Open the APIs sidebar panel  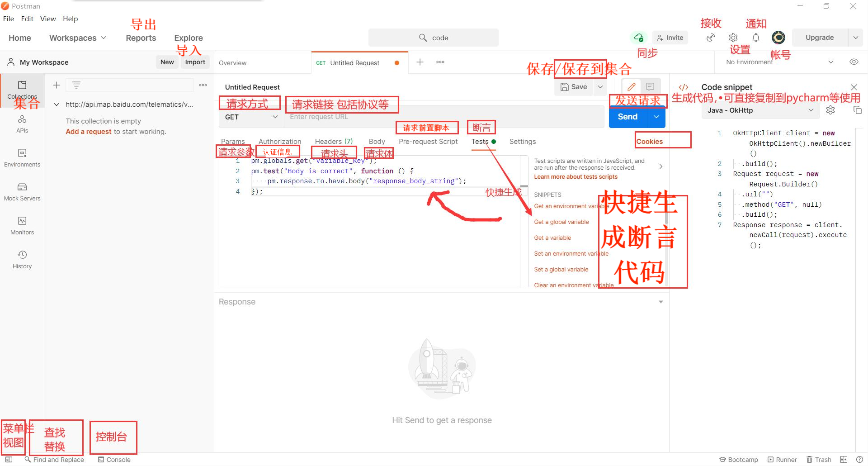point(22,124)
